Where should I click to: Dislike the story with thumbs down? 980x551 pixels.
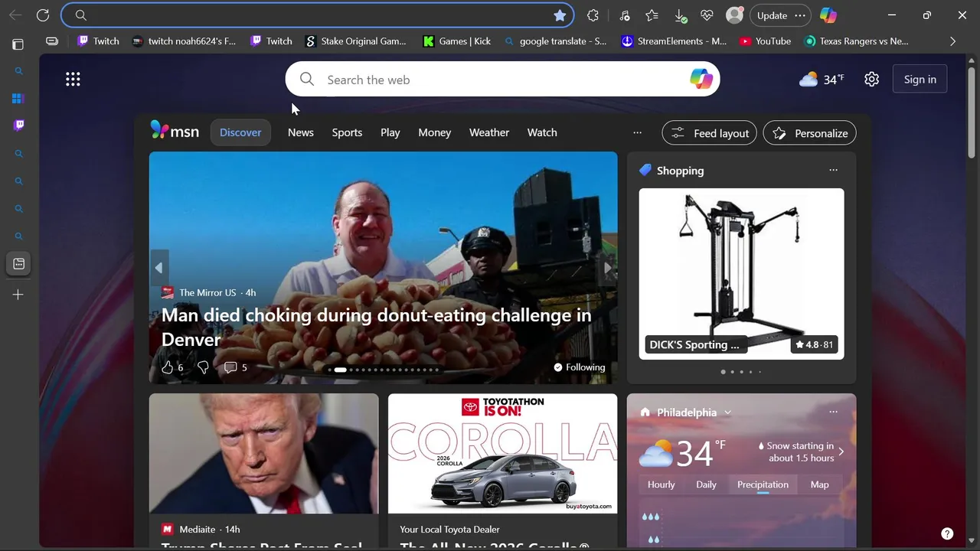[x=203, y=367]
